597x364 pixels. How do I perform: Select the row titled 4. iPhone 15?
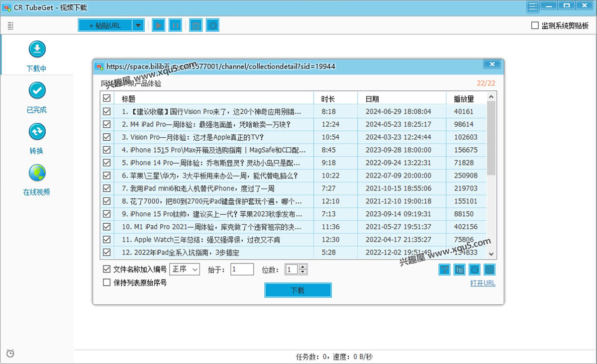pos(294,150)
